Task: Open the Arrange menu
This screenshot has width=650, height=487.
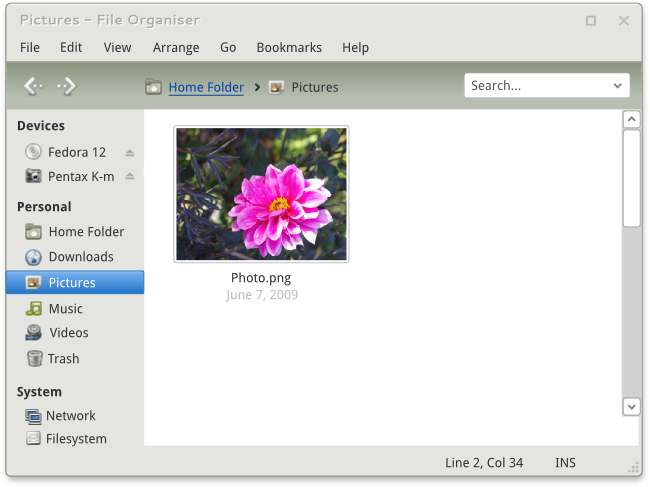Action: pyautogui.click(x=176, y=48)
